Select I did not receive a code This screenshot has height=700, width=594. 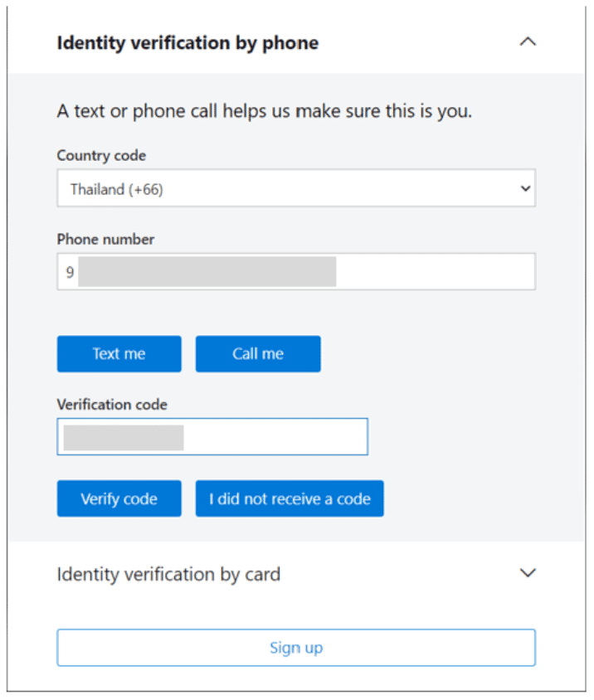290,499
